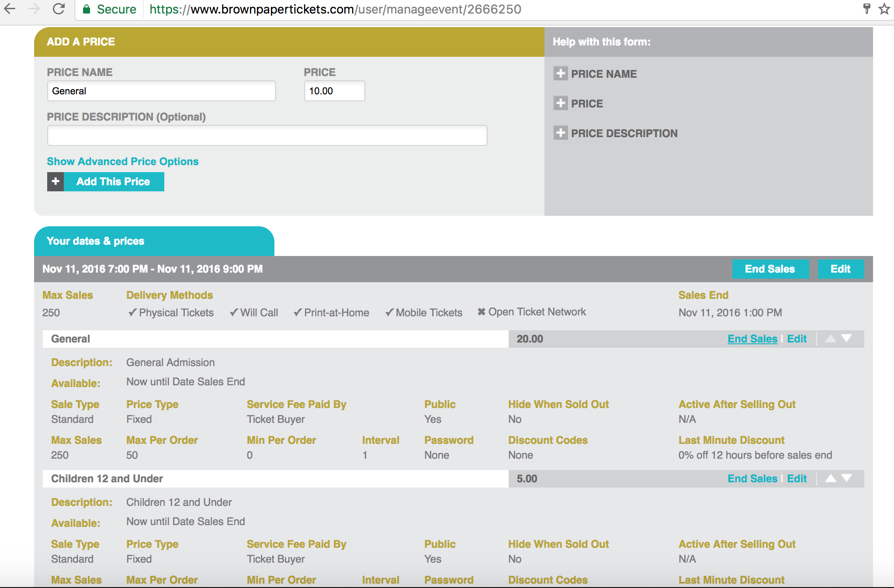The height and width of the screenshot is (588, 894).
Task: Select the Children 12 and Under title
Action: (x=107, y=479)
